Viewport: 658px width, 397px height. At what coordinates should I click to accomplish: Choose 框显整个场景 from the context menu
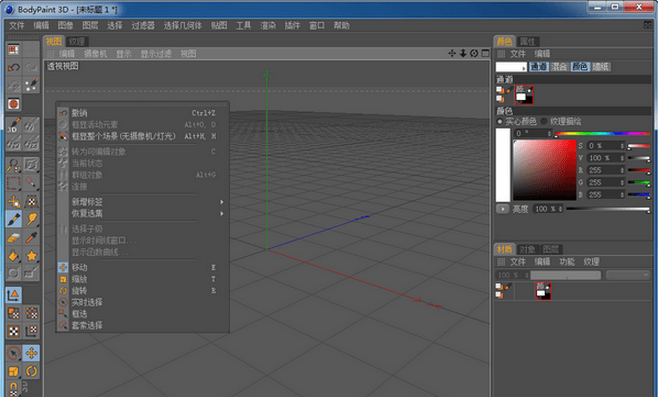click(143, 136)
